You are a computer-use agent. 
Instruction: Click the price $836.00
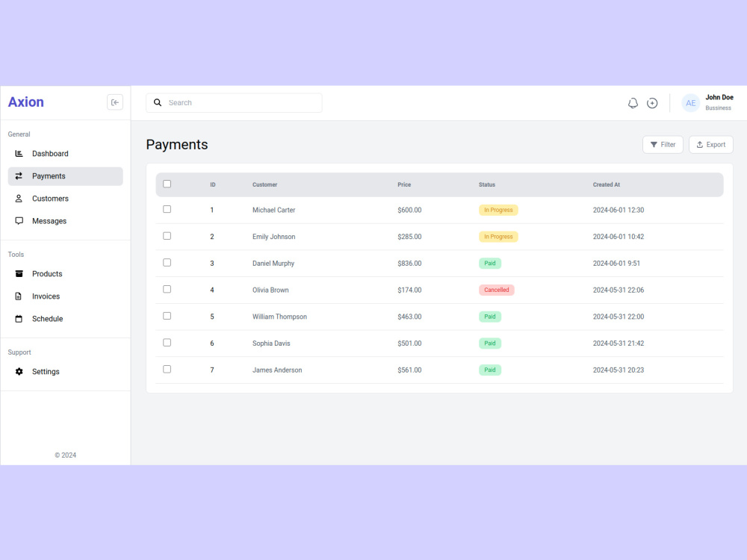coord(409,264)
